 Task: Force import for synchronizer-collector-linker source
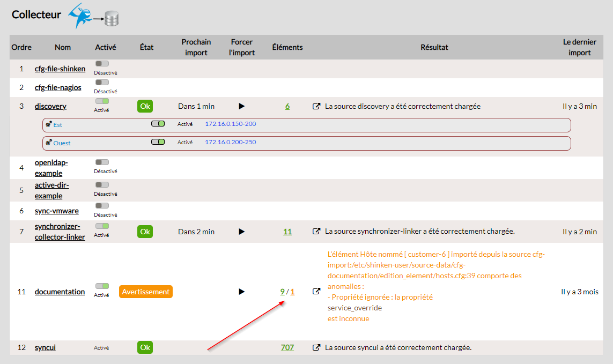point(241,232)
